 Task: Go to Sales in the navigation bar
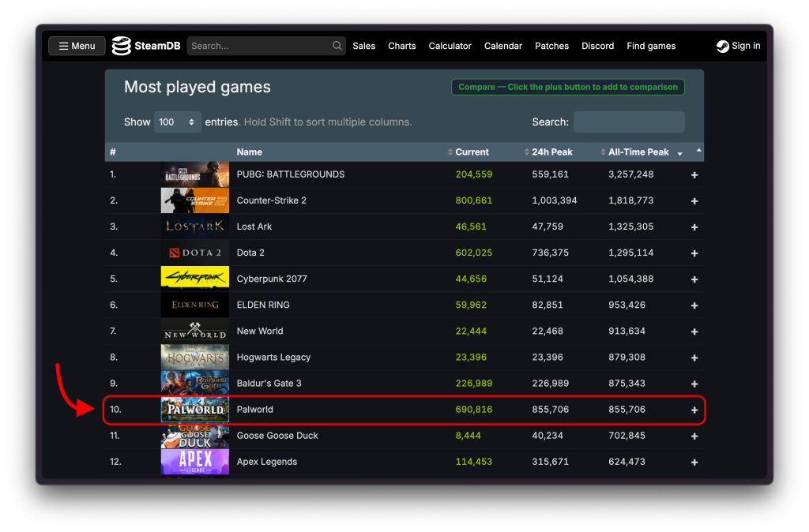pos(363,46)
